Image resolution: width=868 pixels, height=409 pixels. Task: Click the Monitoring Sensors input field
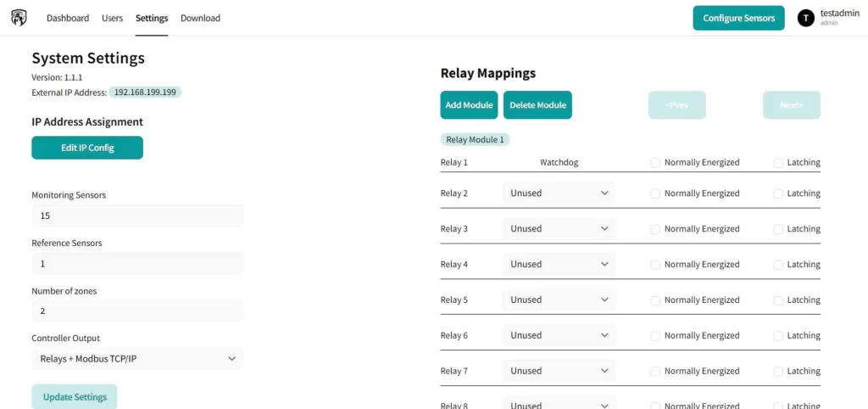pos(137,216)
